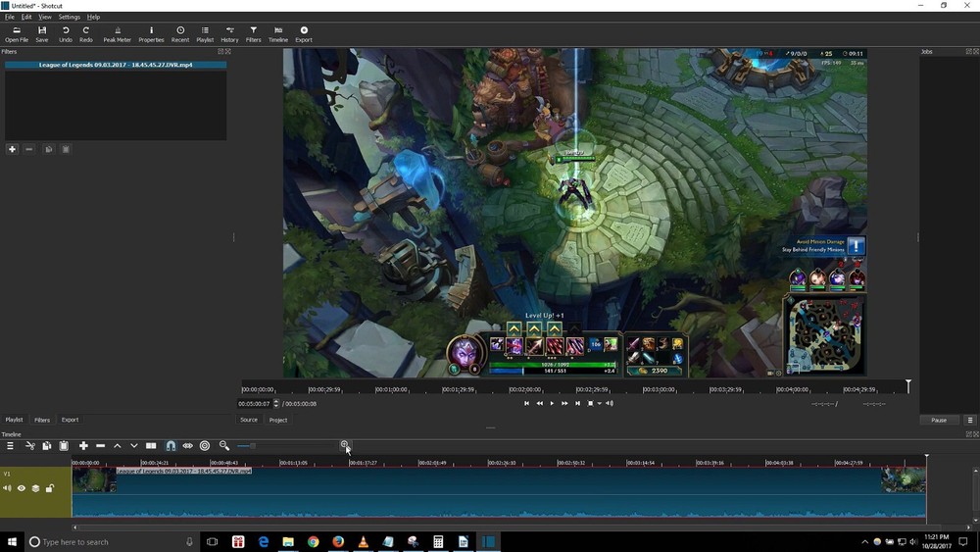Copy clip in timeline toolbar
980x552 pixels.
click(47, 446)
